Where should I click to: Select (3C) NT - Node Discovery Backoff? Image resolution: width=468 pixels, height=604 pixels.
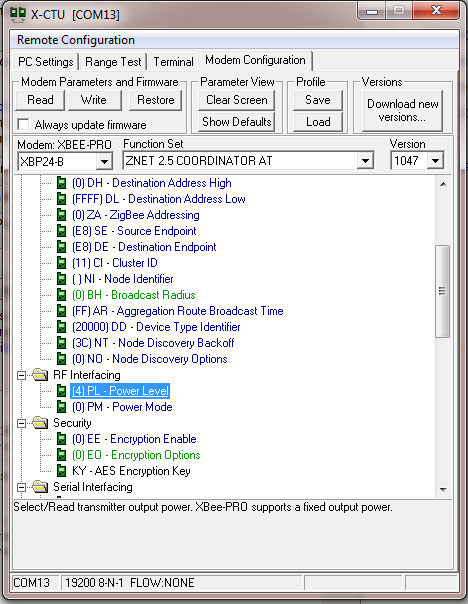(153, 342)
